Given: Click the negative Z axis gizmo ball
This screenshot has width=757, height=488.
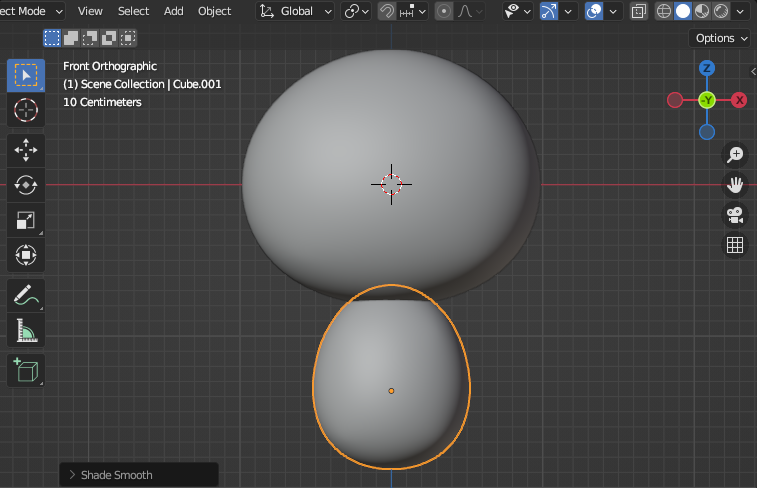Looking at the screenshot, I should (x=707, y=132).
